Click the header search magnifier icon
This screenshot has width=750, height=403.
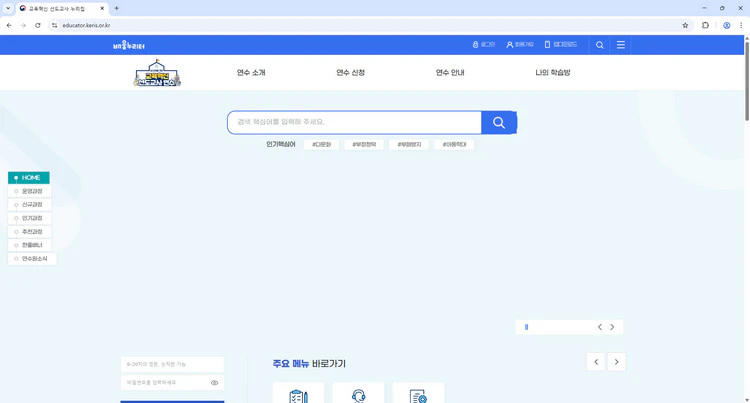click(599, 45)
